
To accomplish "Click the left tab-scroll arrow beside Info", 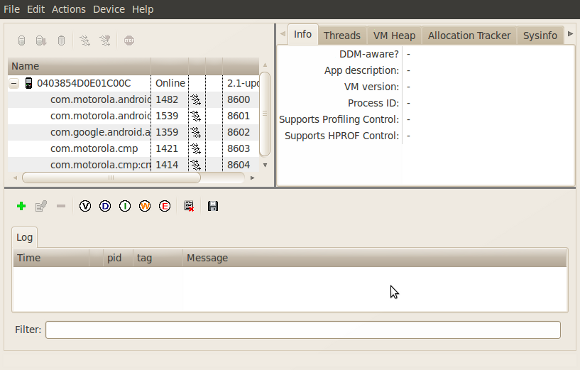I will tap(283, 34).
